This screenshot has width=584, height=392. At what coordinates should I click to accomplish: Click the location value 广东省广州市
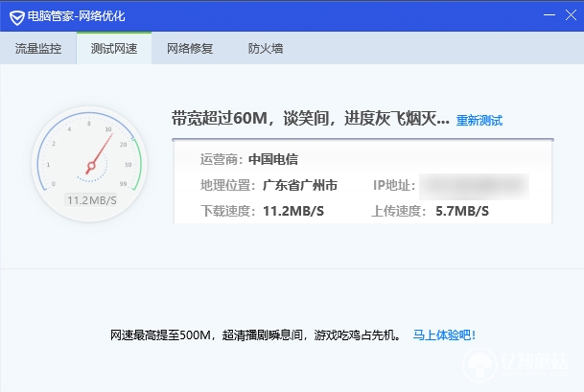(x=300, y=185)
